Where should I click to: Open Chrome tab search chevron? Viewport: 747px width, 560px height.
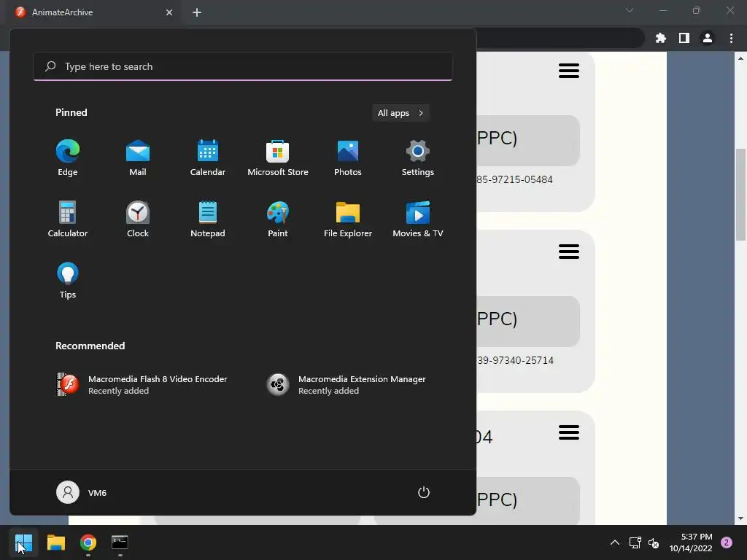pos(630,10)
